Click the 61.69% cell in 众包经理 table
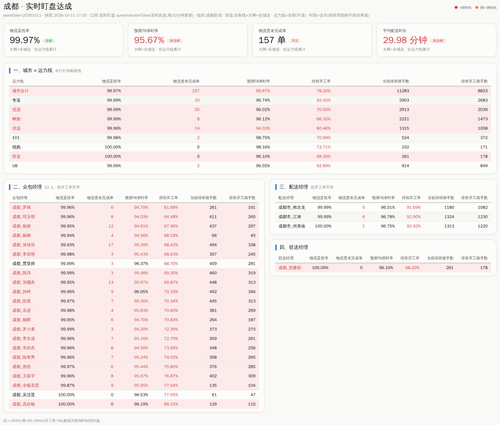 click(x=171, y=207)
